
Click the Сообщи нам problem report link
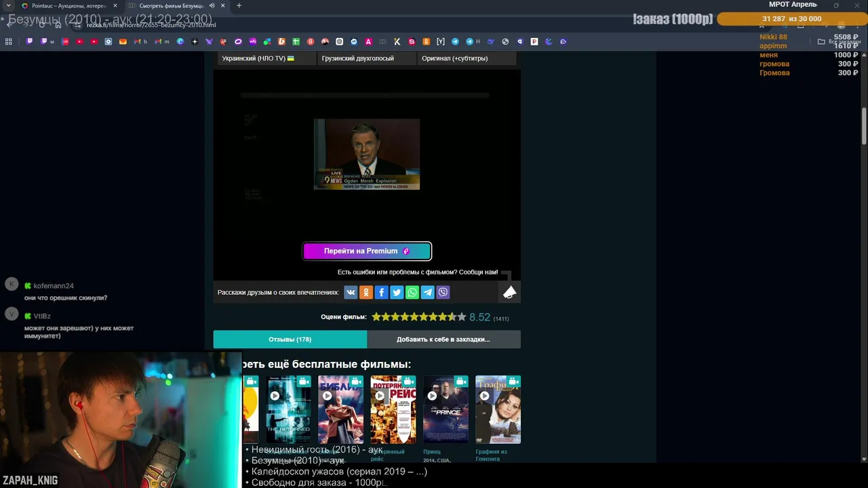point(478,272)
